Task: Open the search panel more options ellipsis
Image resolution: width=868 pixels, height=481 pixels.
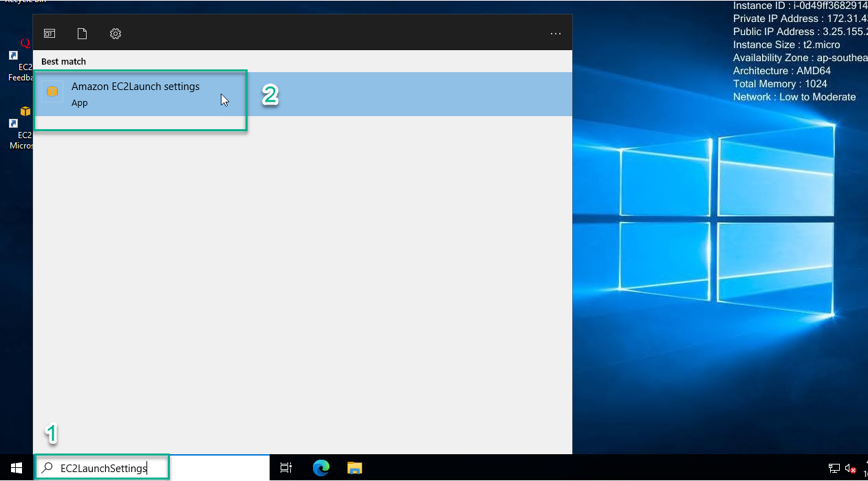Action: (x=556, y=34)
